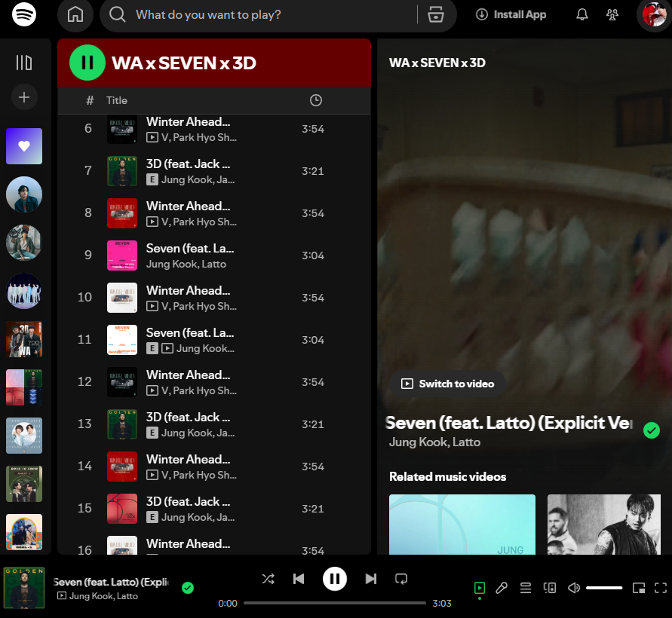
Task: Sort the track list by Title
Action: click(x=117, y=100)
